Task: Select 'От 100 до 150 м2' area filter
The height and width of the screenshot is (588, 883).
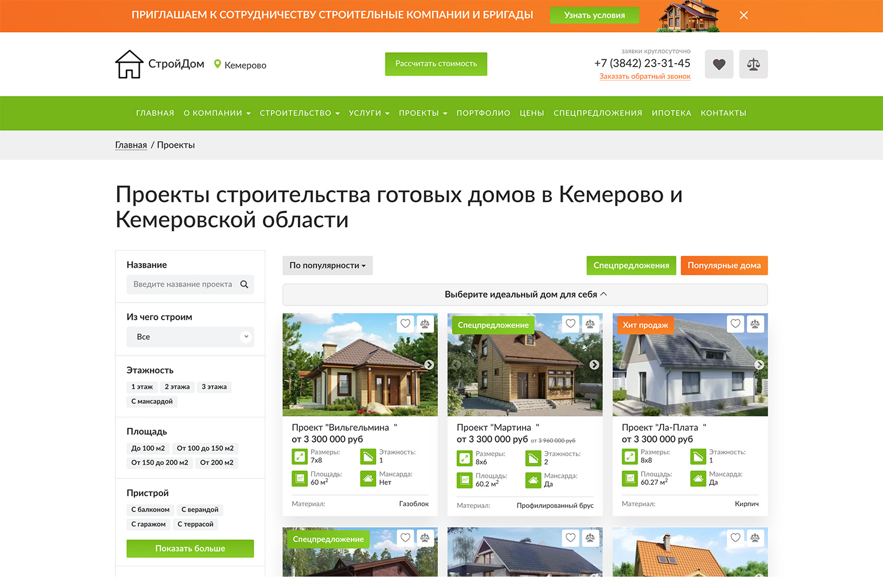Action: click(x=205, y=448)
